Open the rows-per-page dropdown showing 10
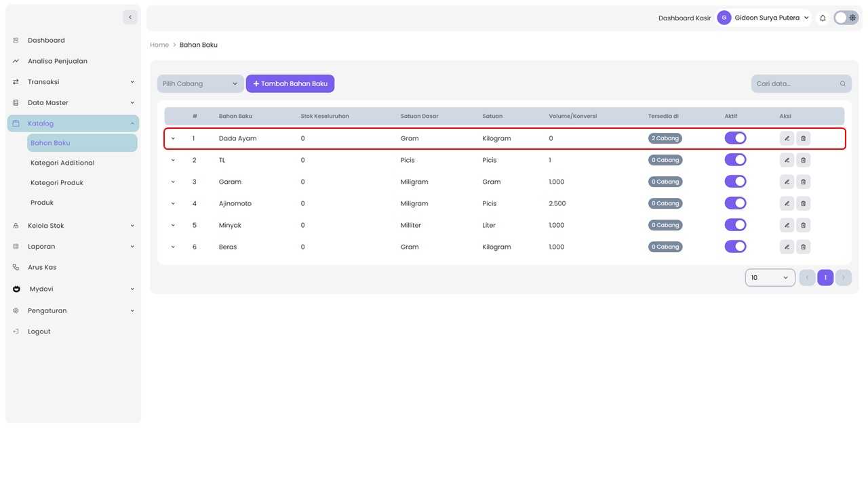868x488 pixels. (770, 277)
